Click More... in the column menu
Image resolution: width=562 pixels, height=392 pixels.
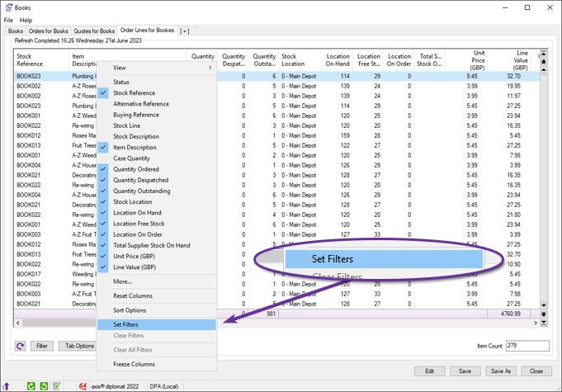tap(157, 281)
